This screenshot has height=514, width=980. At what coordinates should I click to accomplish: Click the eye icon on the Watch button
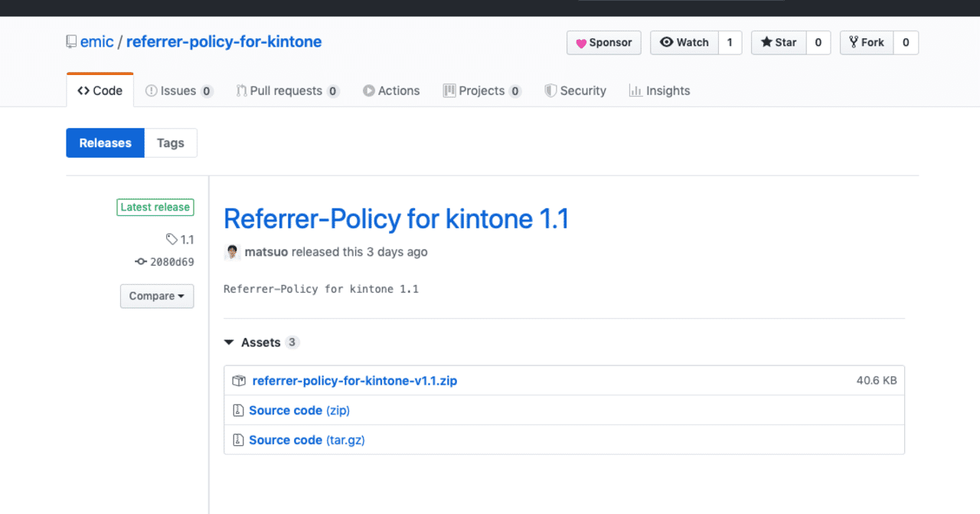click(x=666, y=43)
